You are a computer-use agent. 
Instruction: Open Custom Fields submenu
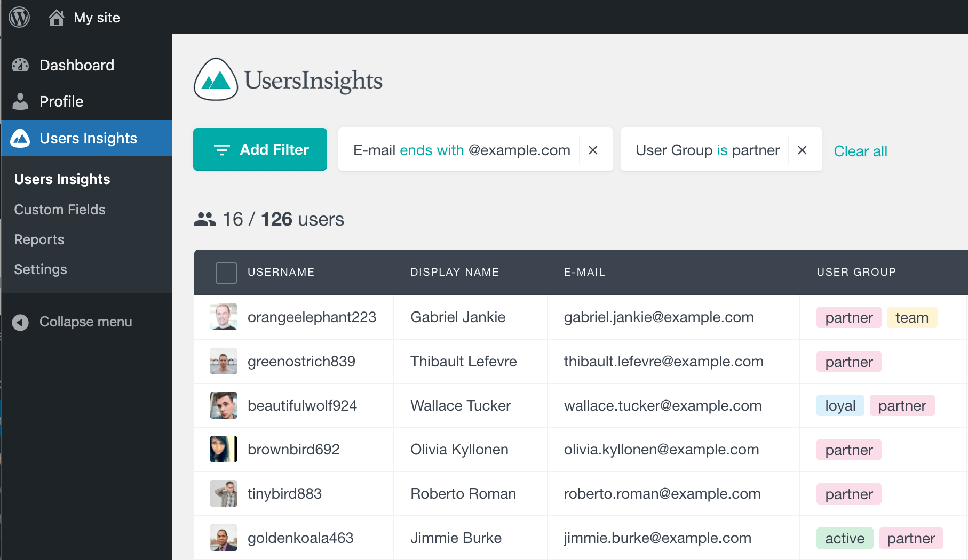pos(60,210)
